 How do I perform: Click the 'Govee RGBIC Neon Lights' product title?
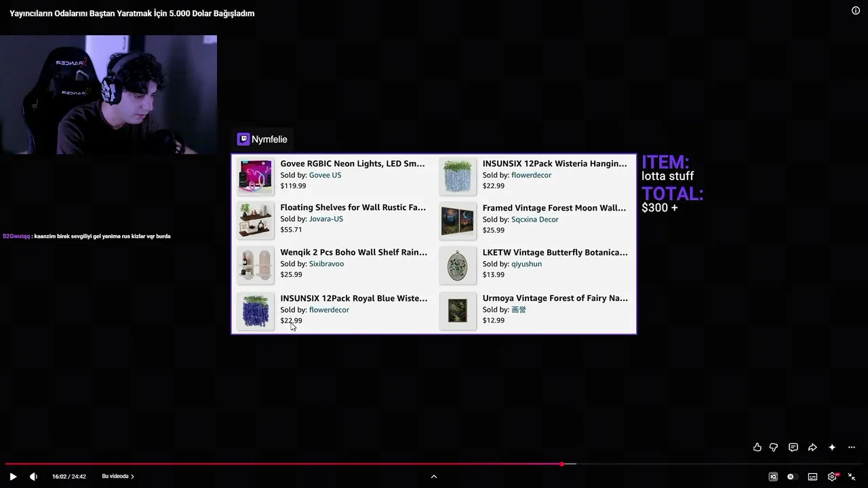(x=353, y=163)
